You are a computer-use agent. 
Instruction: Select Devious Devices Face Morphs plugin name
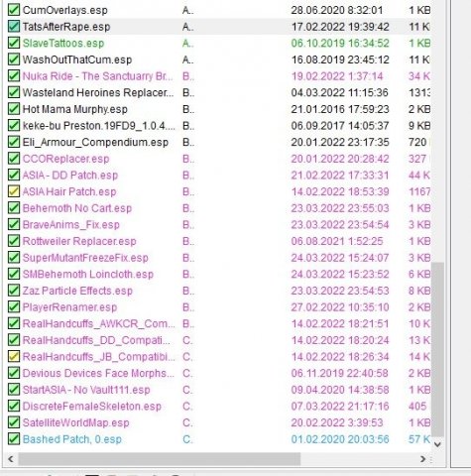[x=98, y=373]
